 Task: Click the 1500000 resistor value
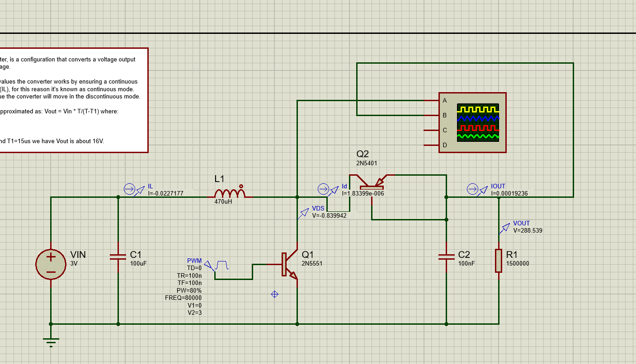518,264
